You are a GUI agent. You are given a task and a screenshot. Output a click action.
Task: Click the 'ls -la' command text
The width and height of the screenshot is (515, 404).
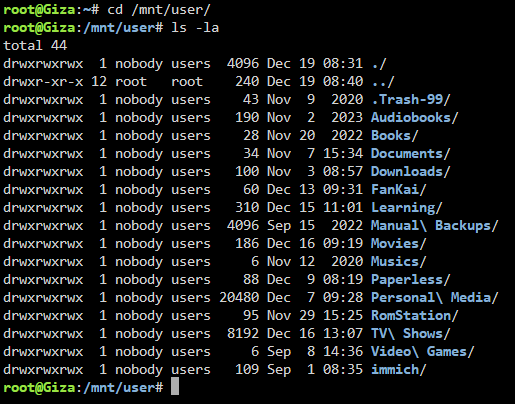point(195,28)
